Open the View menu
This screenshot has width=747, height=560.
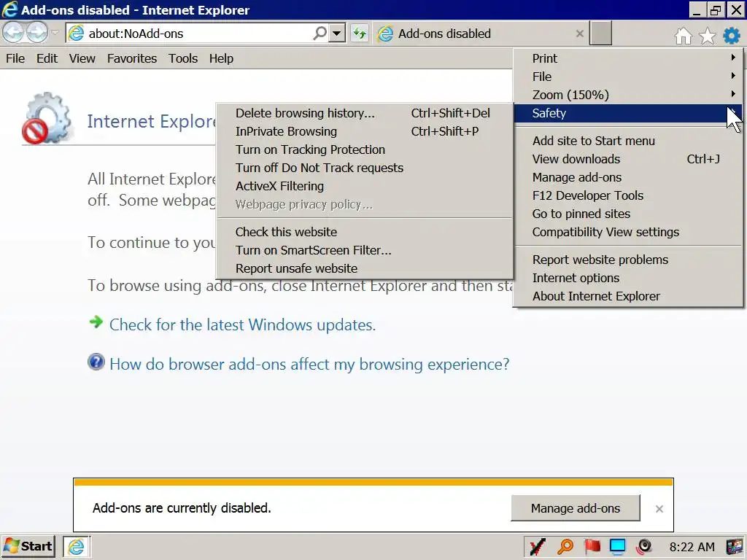tap(82, 58)
